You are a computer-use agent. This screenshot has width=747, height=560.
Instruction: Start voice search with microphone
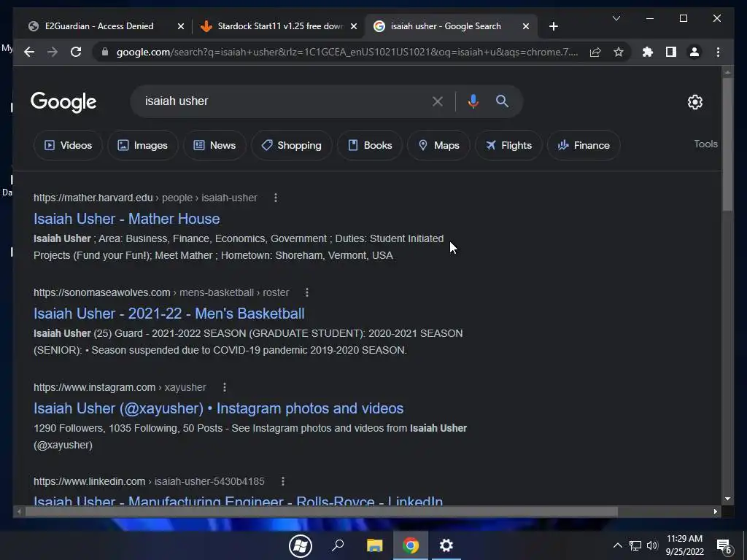tap(473, 101)
